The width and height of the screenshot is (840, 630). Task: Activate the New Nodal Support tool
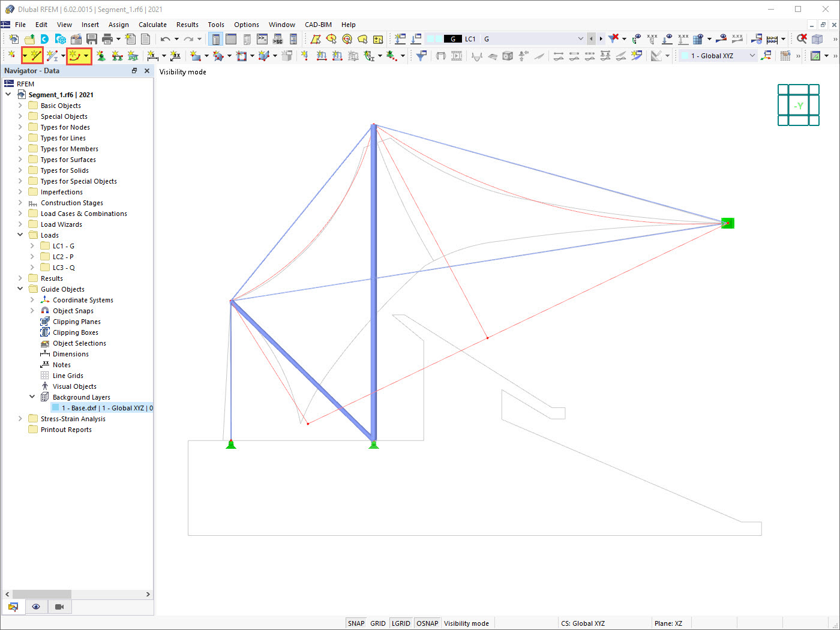pyautogui.click(x=101, y=55)
